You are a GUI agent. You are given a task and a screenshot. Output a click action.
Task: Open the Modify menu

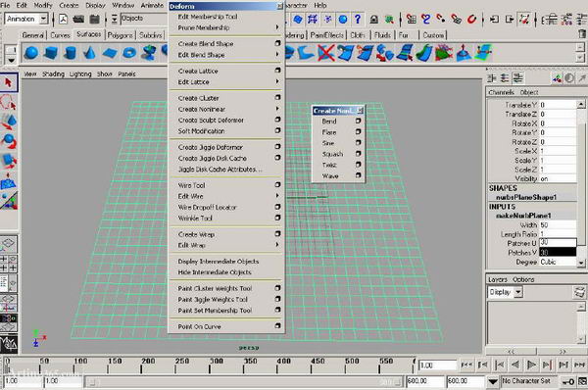[43, 5]
